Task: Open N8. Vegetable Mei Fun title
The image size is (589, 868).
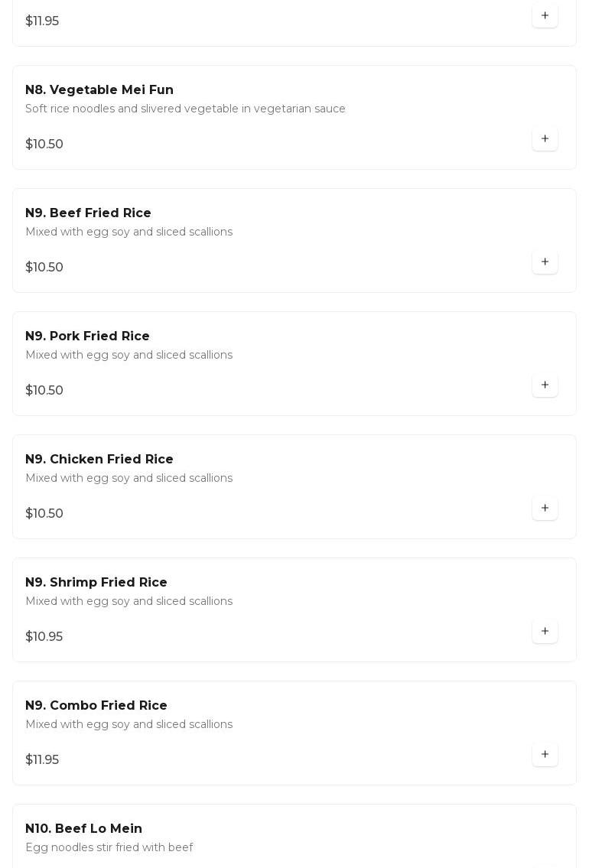Action: pos(99,90)
